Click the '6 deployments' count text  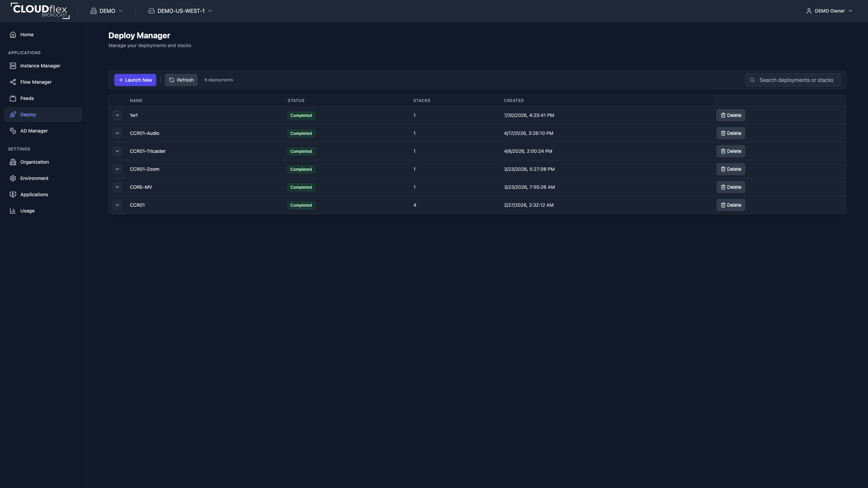pyautogui.click(x=219, y=80)
